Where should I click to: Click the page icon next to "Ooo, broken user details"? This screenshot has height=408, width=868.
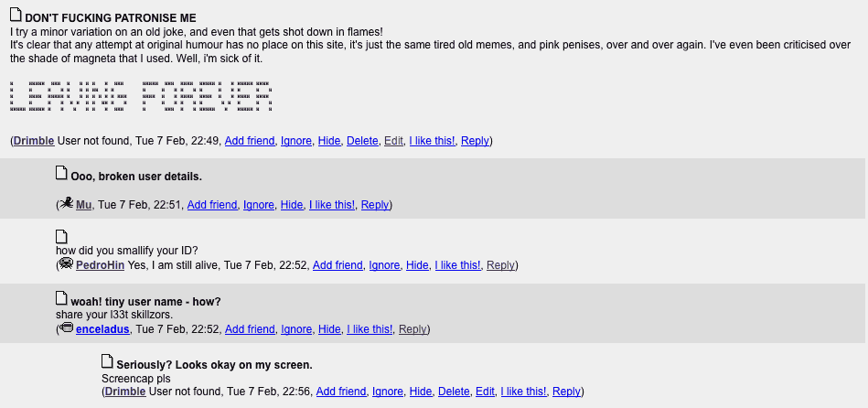tap(61, 173)
